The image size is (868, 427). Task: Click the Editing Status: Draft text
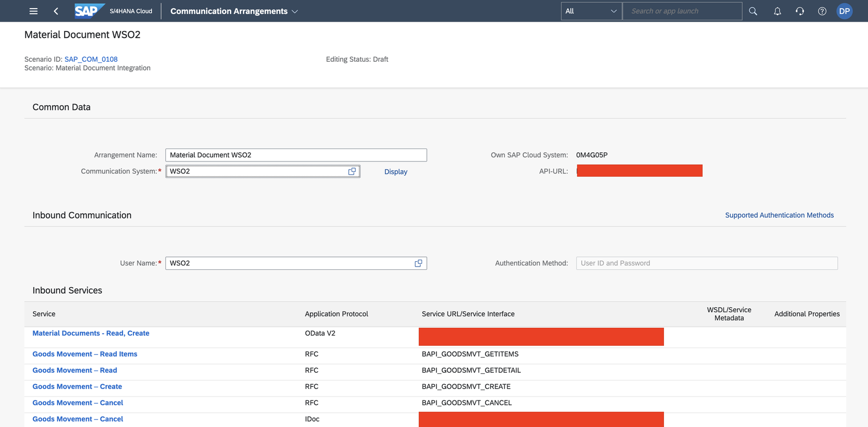click(x=357, y=59)
